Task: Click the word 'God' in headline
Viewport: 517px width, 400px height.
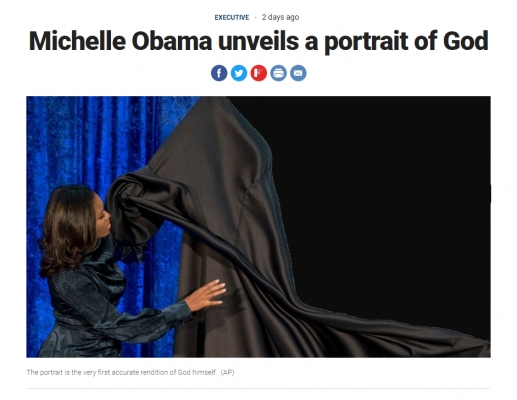Action: (x=466, y=41)
